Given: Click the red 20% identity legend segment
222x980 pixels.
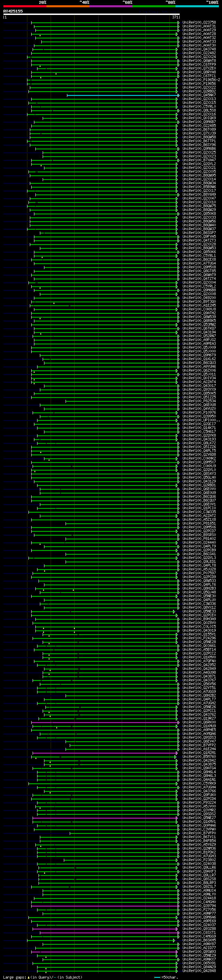Looking at the screenshot, I should click(25, 6).
